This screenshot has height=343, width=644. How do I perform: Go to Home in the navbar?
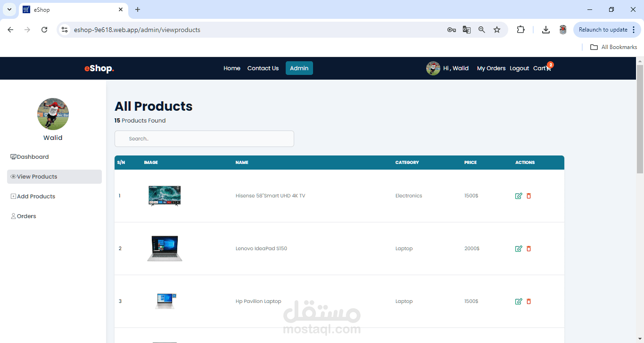tap(232, 68)
